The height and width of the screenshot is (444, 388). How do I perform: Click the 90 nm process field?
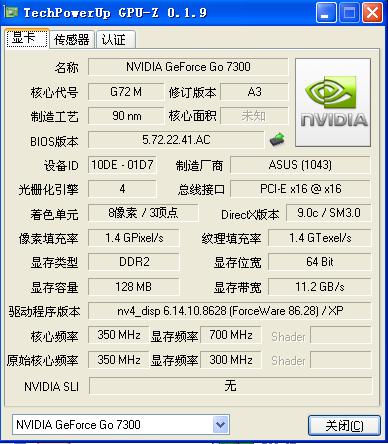(126, 116)
